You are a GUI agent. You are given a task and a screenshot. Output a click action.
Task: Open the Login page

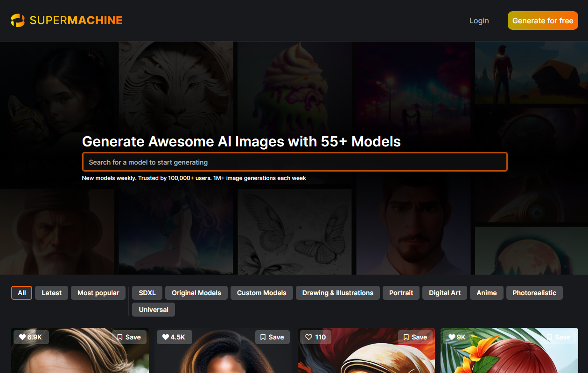(479, 21)
